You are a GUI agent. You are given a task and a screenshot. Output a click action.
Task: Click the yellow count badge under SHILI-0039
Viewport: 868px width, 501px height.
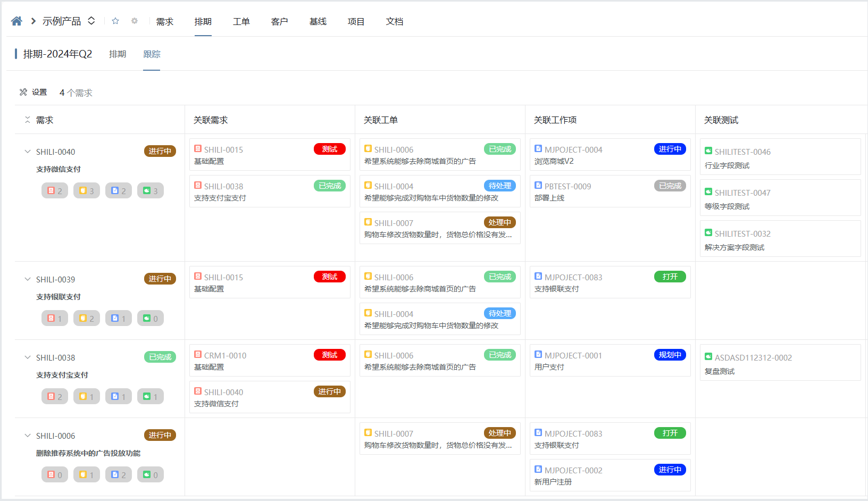[x=86, y=318]
